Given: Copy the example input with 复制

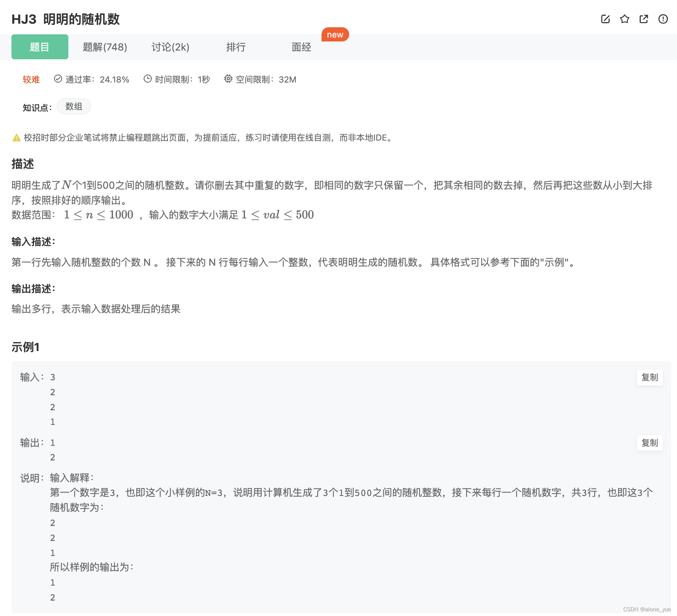Looking at the screenshot, I should pos(650,377).
